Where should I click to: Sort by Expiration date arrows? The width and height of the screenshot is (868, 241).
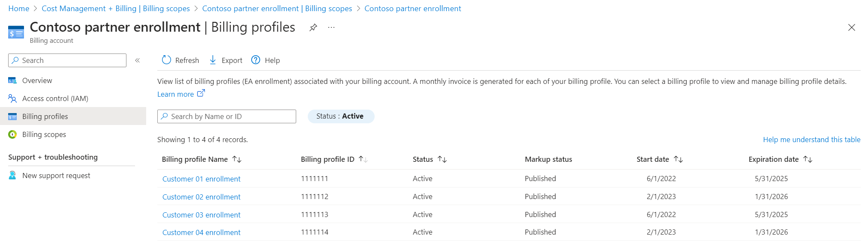click(x=808, y=159)
